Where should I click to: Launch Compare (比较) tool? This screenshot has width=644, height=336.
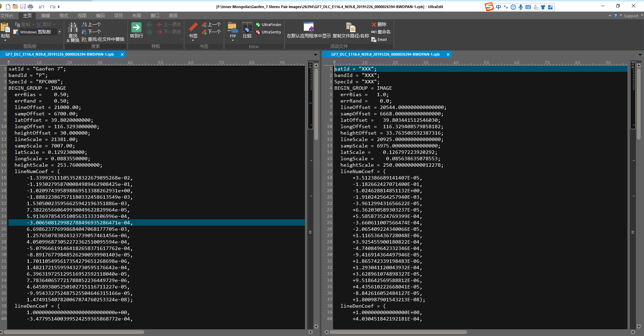pos(247,30)
